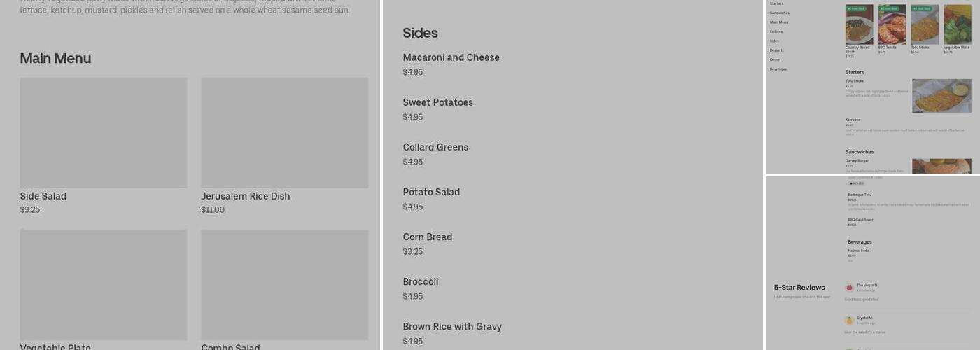
Task: Select the Kalebone starter item
Action: pyautogui.click(x=853, y=120)
